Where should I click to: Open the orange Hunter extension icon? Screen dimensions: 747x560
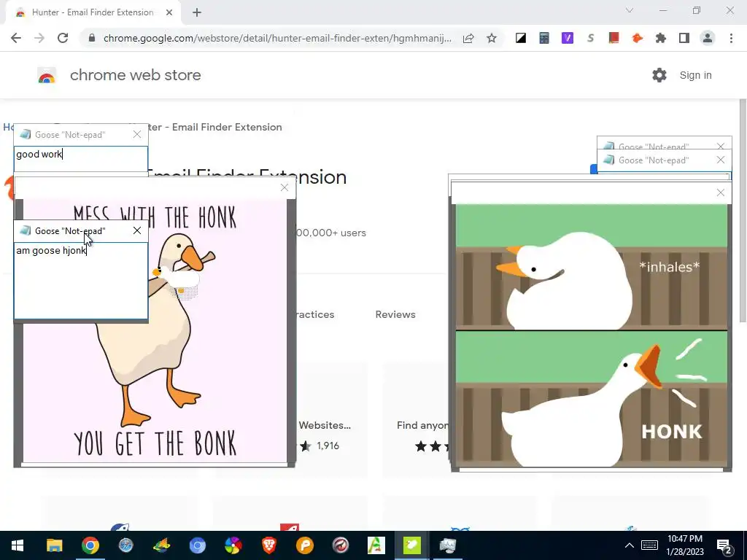coord(638,38)
